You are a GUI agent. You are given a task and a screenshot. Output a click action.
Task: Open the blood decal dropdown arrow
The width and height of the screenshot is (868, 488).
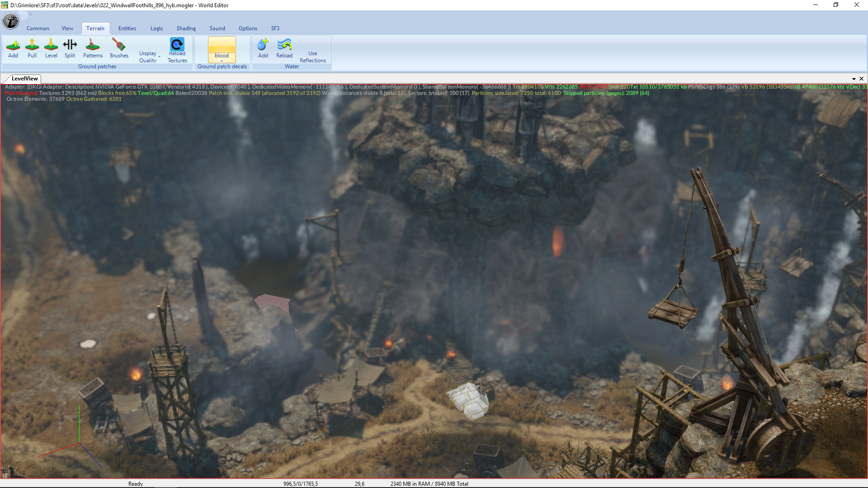222,61
